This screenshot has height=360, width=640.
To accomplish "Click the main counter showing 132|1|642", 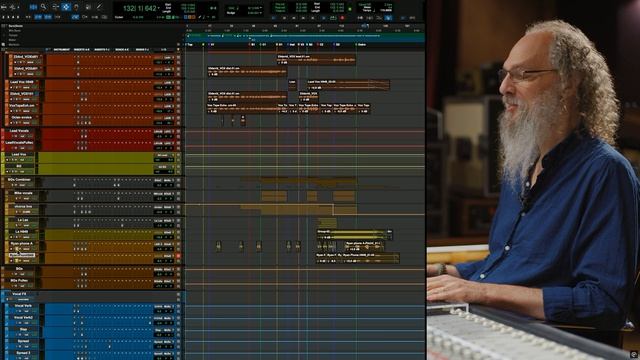I will [139, 8].
